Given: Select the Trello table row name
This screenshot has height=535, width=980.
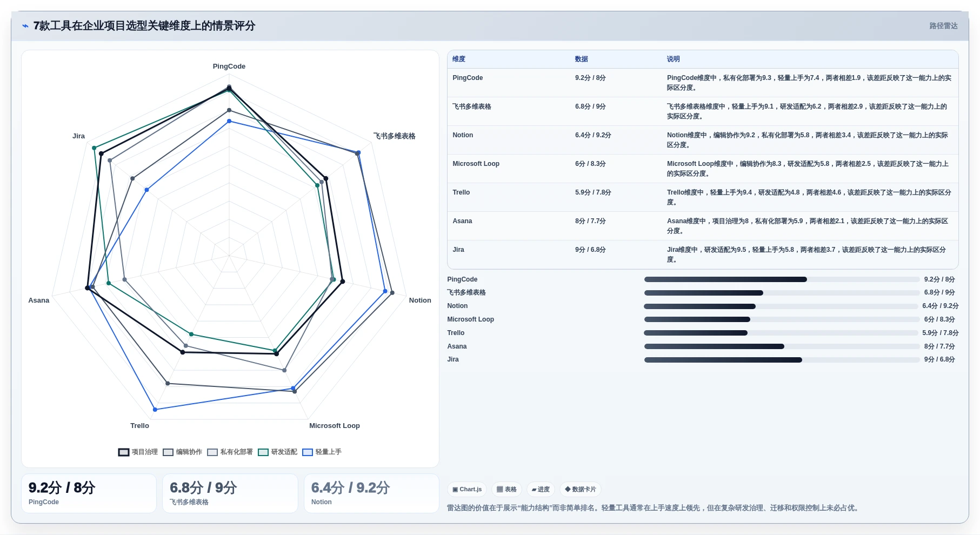Looking at the screenshot, I should click(461, 192).
